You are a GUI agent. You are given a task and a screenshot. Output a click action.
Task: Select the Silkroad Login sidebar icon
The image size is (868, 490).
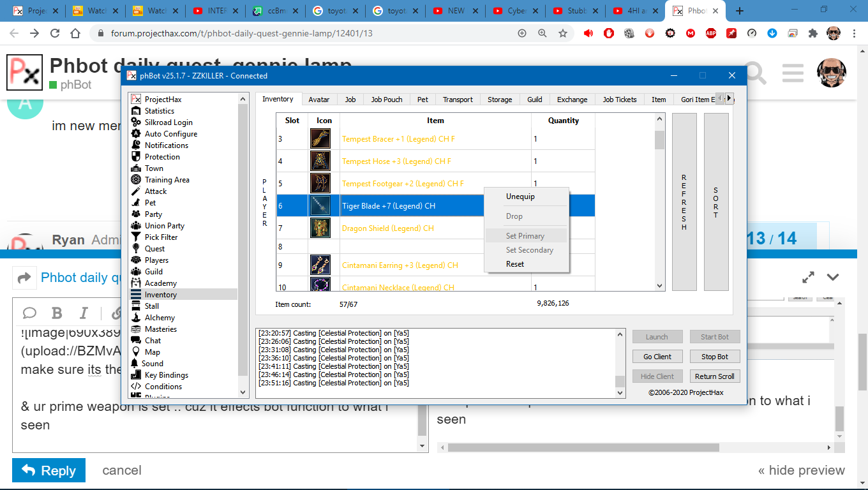pyautogui.click(x=135, y=122)
